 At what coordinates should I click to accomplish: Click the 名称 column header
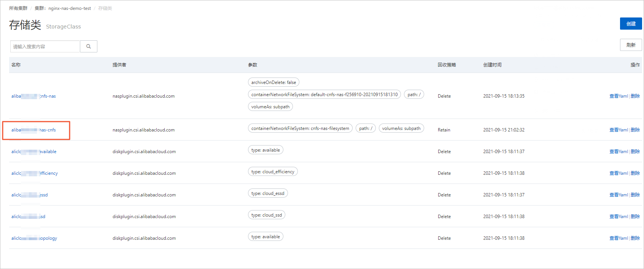(16, 65)
